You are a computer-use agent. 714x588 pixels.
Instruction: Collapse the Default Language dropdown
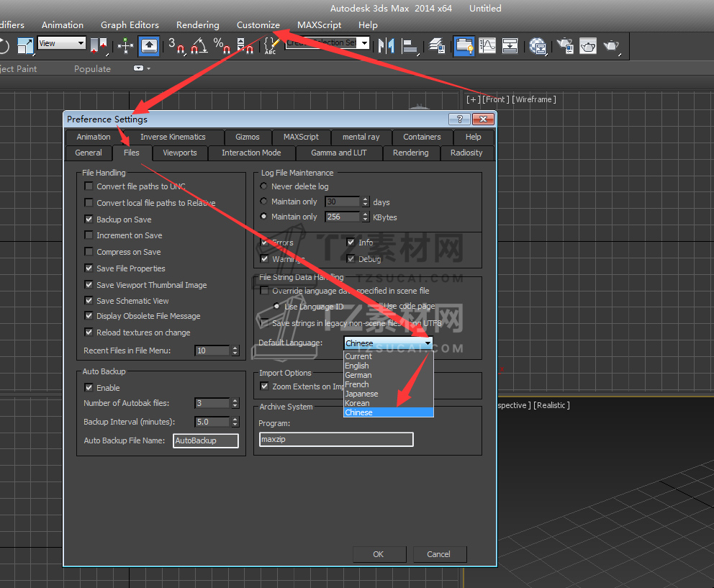(428, 343)
